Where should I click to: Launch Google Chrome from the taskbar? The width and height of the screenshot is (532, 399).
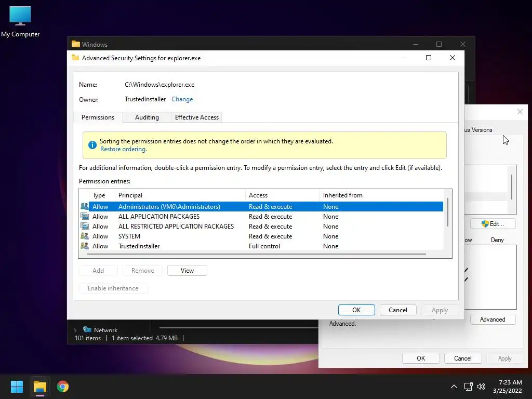[x=63, y=387]
